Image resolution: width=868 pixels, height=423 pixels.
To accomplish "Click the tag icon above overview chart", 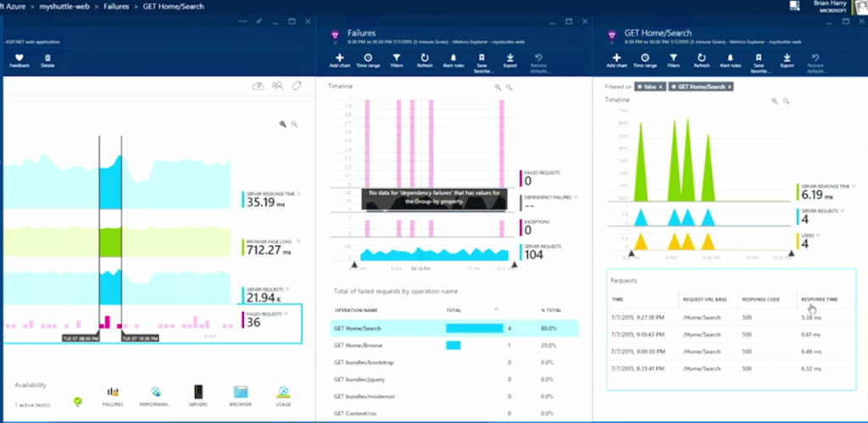I will 296,86.
